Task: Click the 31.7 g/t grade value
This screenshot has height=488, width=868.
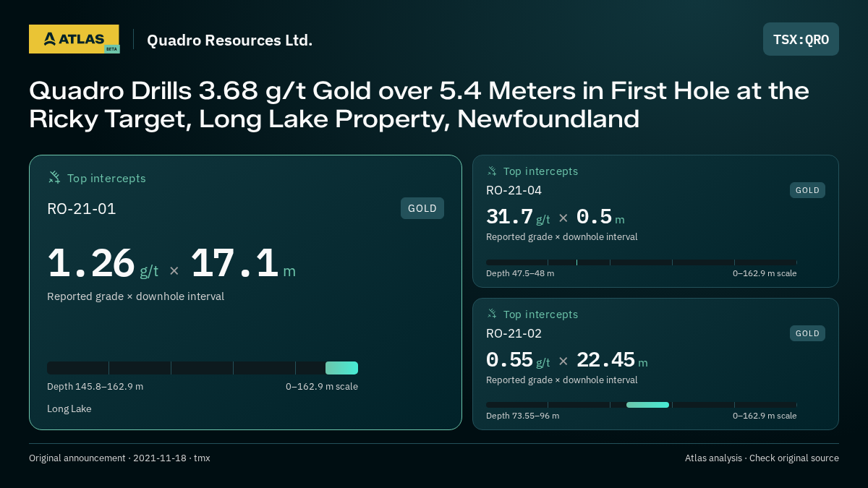Action: tap(518, 217)
